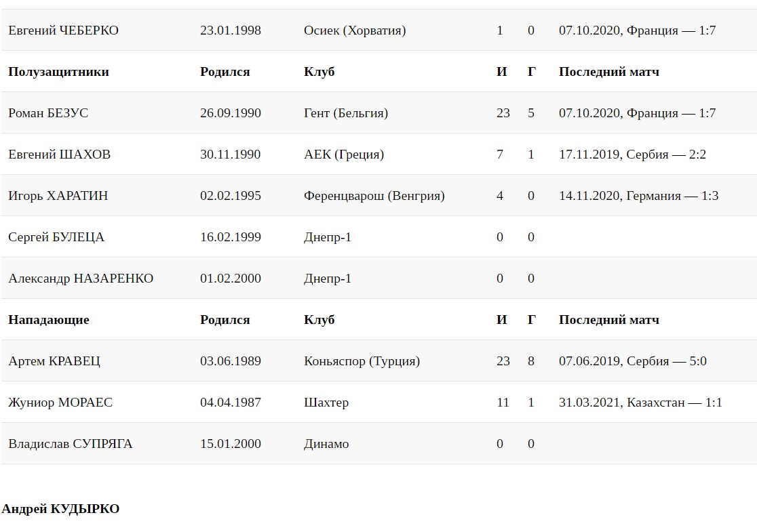Click forward Артем КРАВЕЦ

pos(54,361)
